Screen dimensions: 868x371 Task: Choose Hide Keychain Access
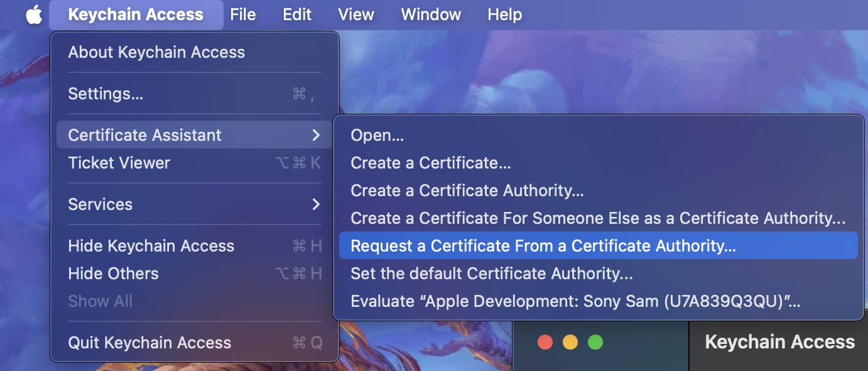pos(194,246)
